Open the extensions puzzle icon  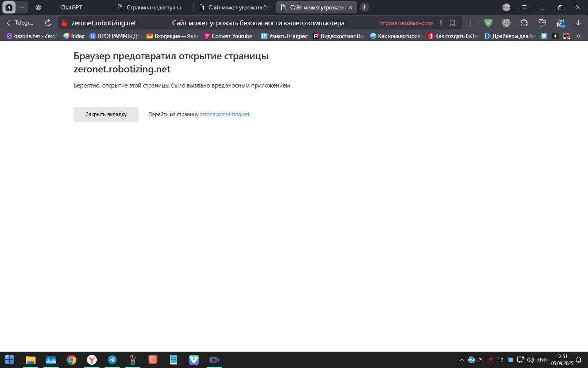click(524, 23)
